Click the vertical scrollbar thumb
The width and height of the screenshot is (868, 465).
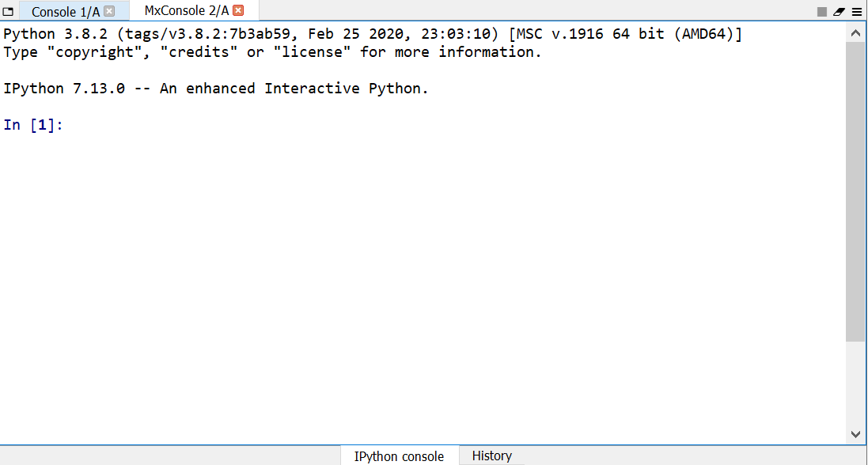(x=855, y=190)
